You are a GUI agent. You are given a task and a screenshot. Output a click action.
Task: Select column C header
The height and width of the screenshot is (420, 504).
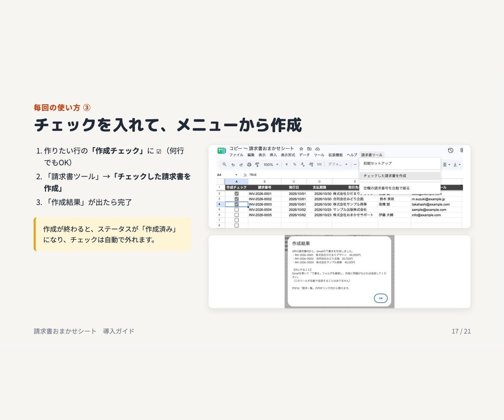point(294,181)
